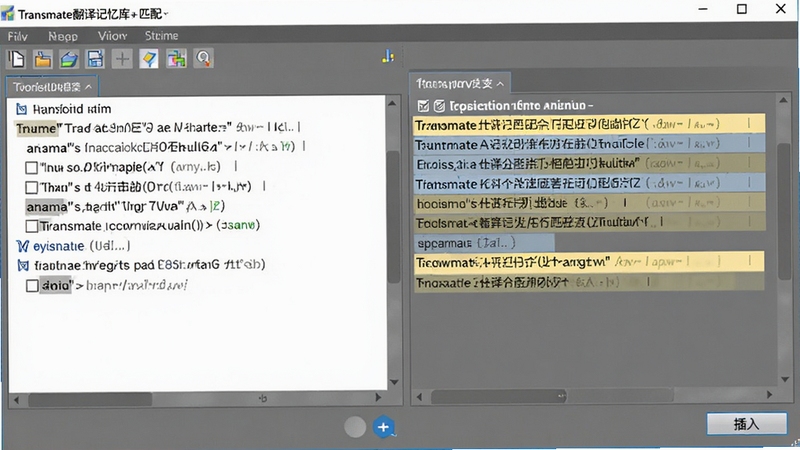Screen dimensions: 800x450
Task: Click the round icon next to right header checkbox
Action: [439, 106]
